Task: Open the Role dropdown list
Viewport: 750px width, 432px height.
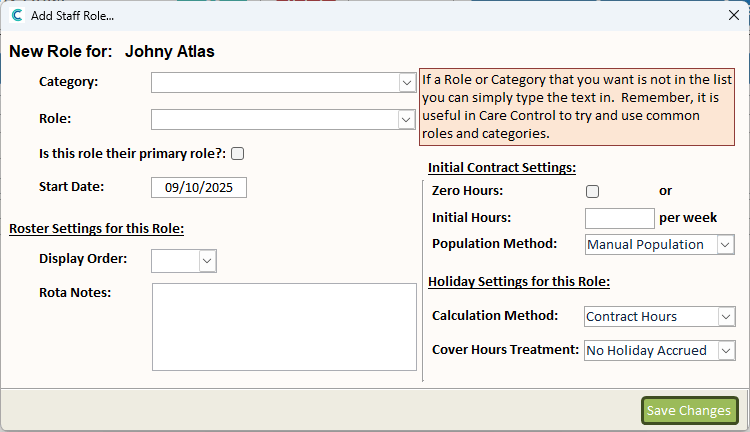Action: [x=407, y=120]
